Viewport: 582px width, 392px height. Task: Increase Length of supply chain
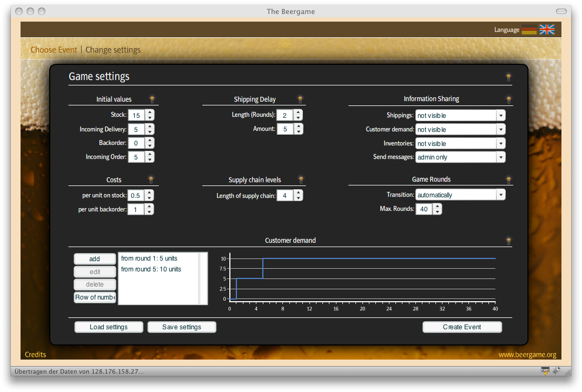298,192
